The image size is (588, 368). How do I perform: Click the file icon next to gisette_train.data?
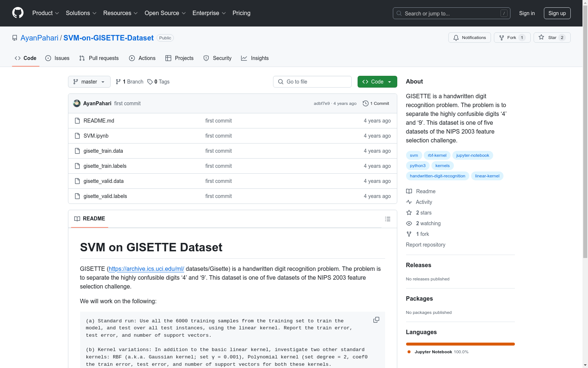[77, 151]
